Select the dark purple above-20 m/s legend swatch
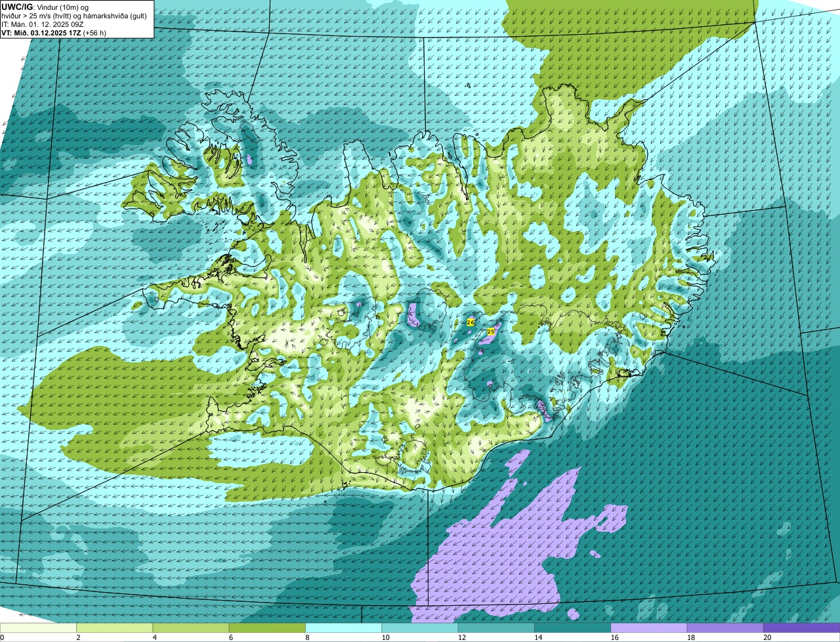 (x=802, y=628)
